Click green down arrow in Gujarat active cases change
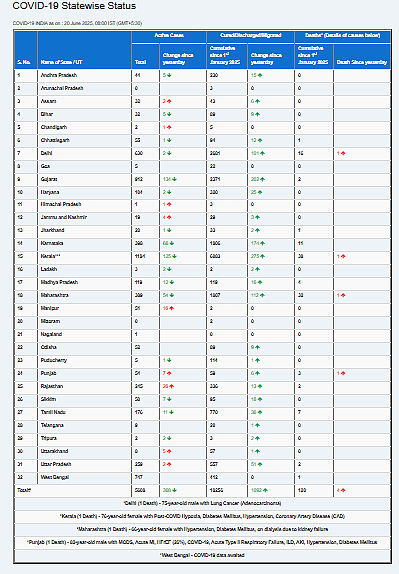The image size is (399, 574). pyautogui.click(x=175, y=179)
